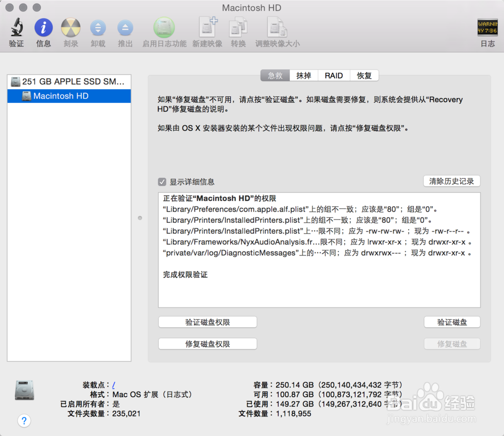Switch to the 恢复 (Restore) tab
This screenshot has height=436, width=504.
point(364,75)
